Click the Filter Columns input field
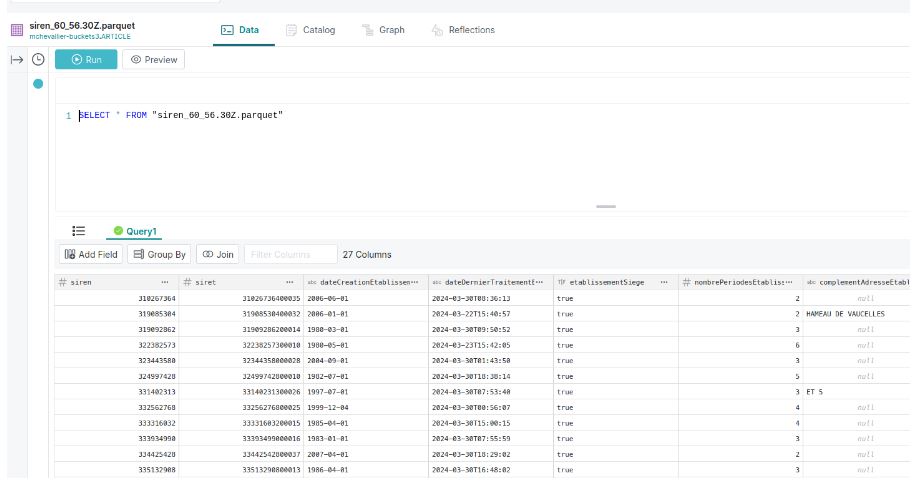The width and height of the screenshot is (922, 490). (x=290, y=255)
